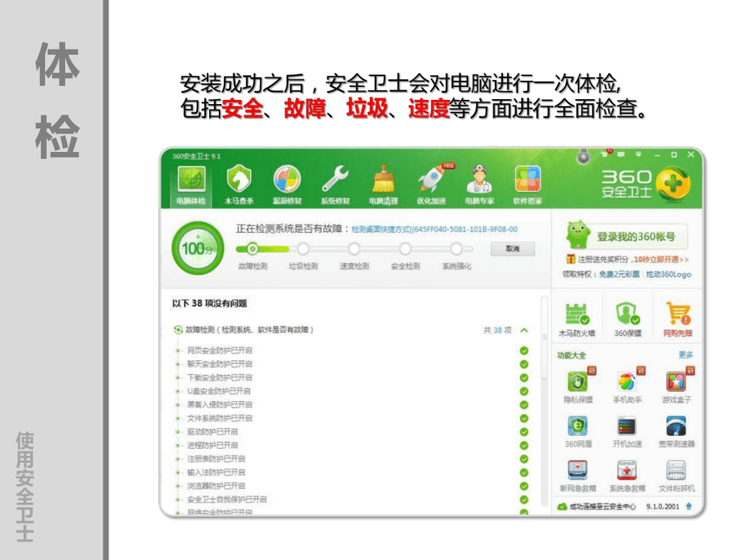This screenshot has height=560, width=747.
Task: Click the 100分 score circle
Action: coord(198,248)
